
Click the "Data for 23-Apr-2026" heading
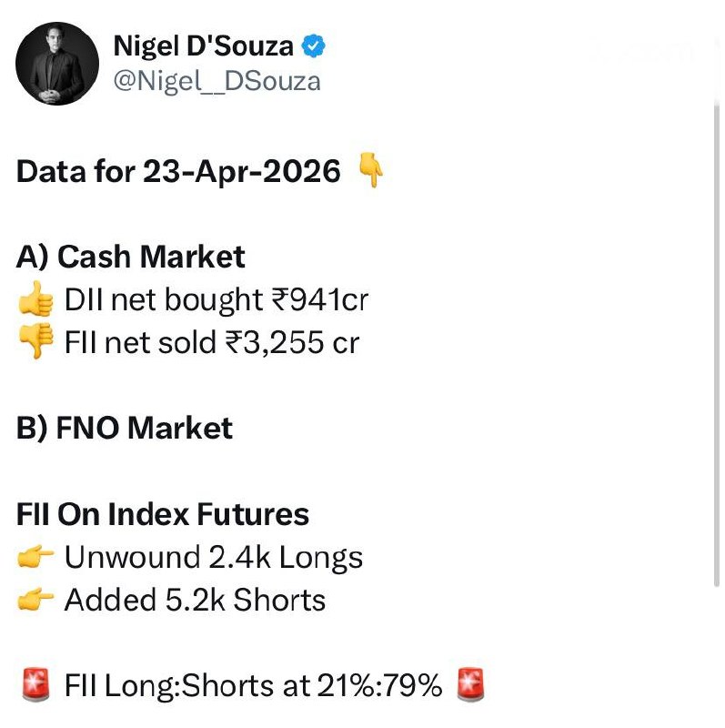click(x=179, y=171)
